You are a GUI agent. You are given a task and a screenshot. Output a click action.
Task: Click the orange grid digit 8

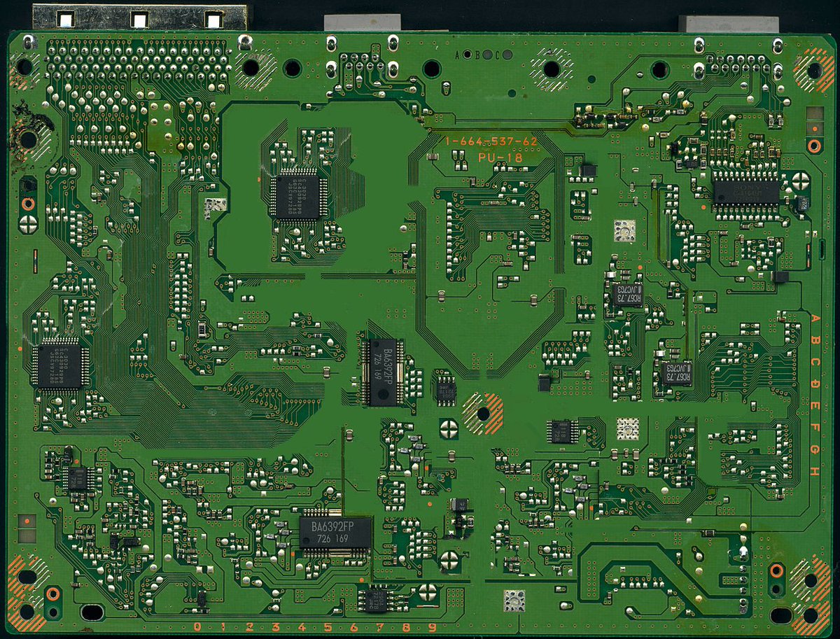tap(406, 626)
